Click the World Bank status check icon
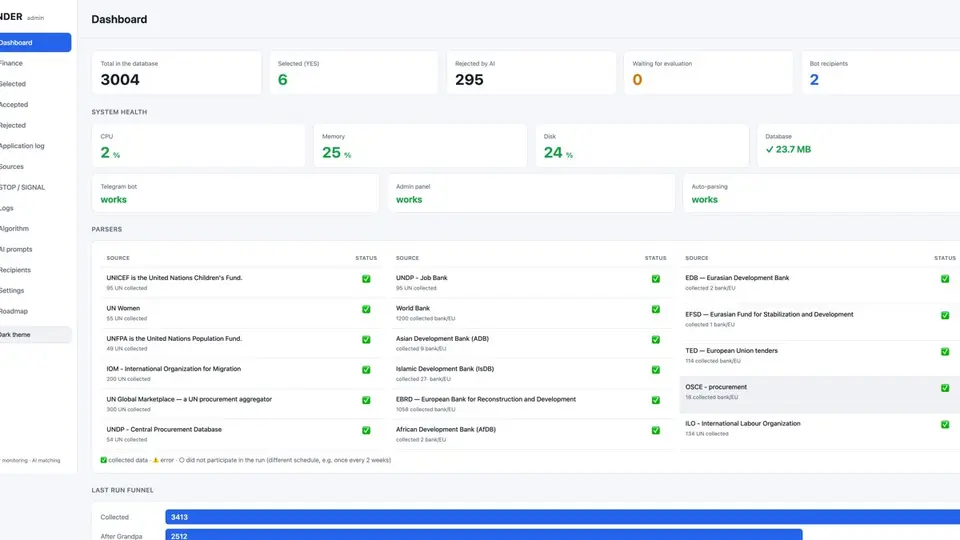 pyautogui.click(x=656, y=309)
